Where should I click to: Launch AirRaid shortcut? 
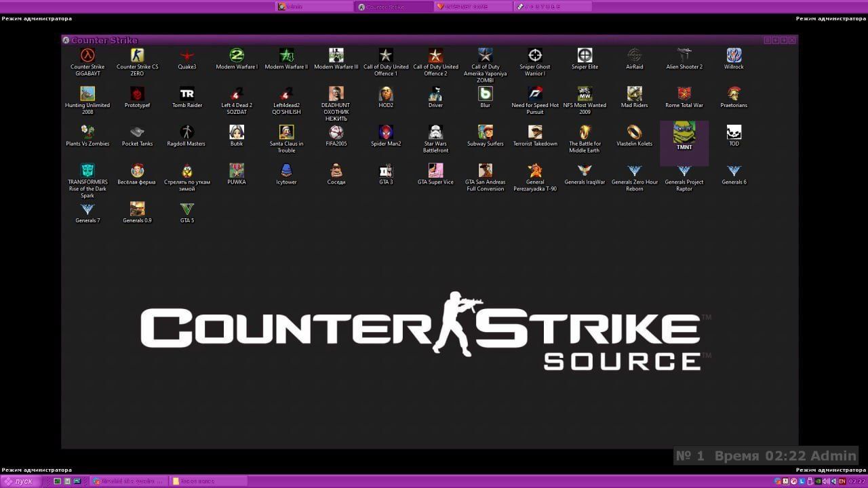coord(635,56)
